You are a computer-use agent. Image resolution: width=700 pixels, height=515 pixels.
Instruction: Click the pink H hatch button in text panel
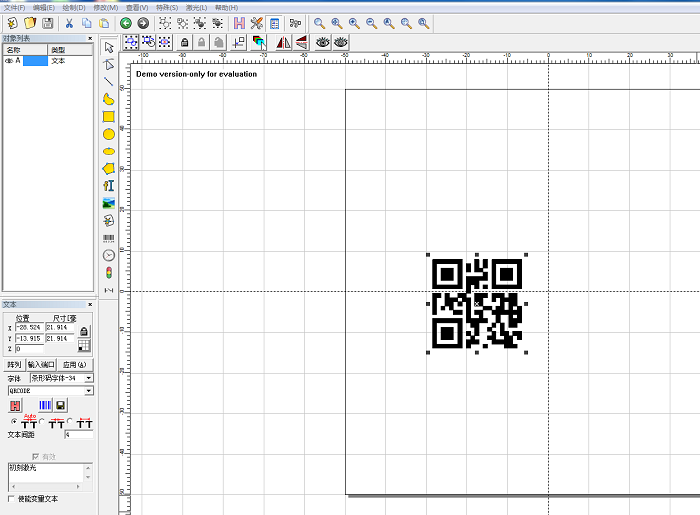coord(15,405)
